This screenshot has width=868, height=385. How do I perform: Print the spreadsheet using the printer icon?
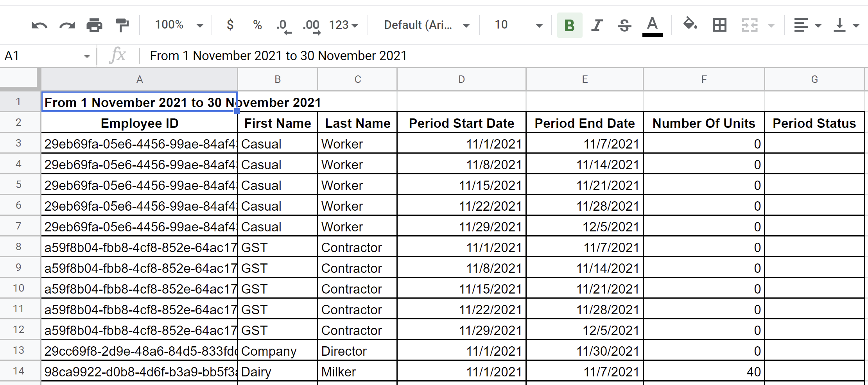pyautogui.click(x=94, y=25)
